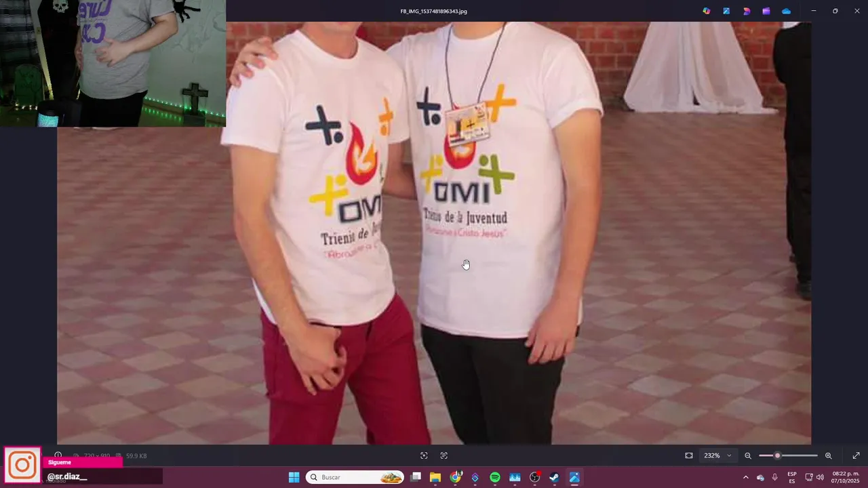Restore down the Photos window
Image resolution: width=868 pixels, height=488 pixels.
835,11
